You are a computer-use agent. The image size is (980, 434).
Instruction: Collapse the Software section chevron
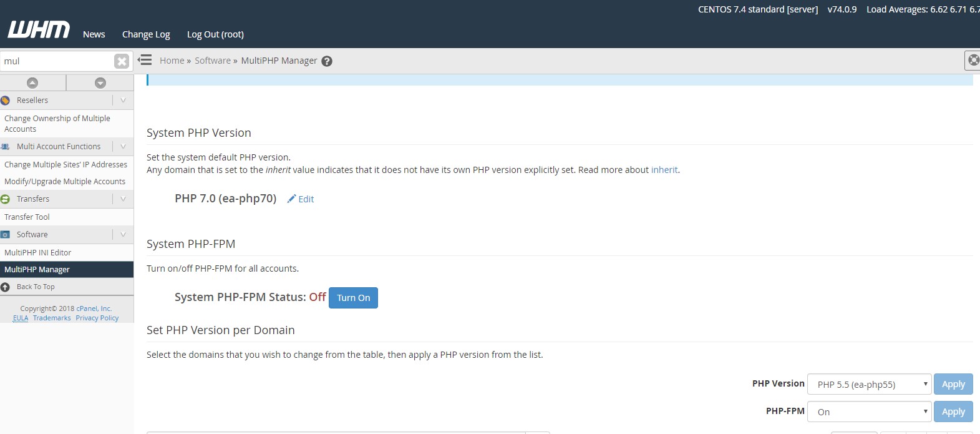(123, 235)
